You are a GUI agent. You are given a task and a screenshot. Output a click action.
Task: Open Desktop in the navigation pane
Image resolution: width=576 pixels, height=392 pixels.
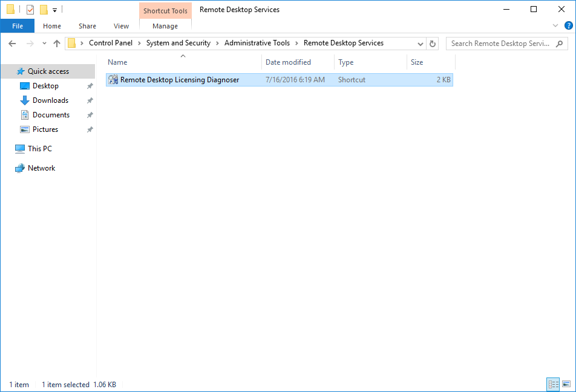(x=45, y=86)
